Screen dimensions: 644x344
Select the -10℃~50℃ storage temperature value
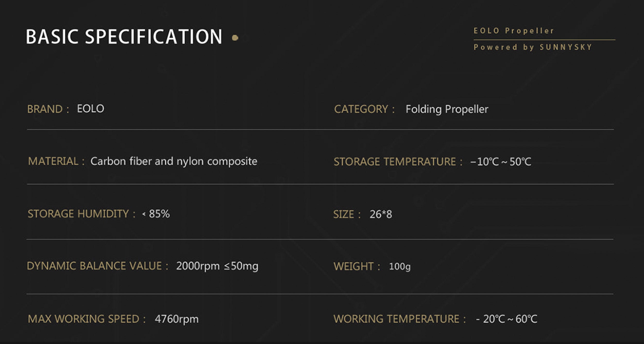point(501,162)
